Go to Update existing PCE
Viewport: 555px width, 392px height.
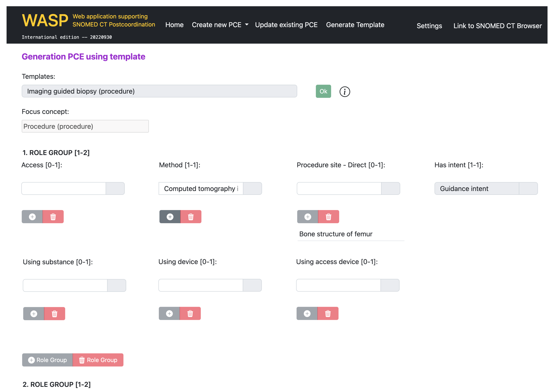click(x=286, y=25)
